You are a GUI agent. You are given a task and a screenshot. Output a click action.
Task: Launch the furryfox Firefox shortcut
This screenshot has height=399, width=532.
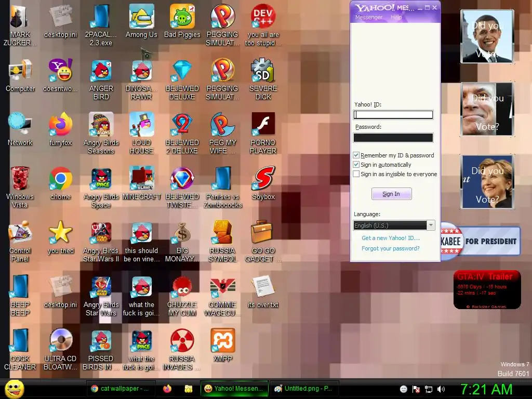60,129
